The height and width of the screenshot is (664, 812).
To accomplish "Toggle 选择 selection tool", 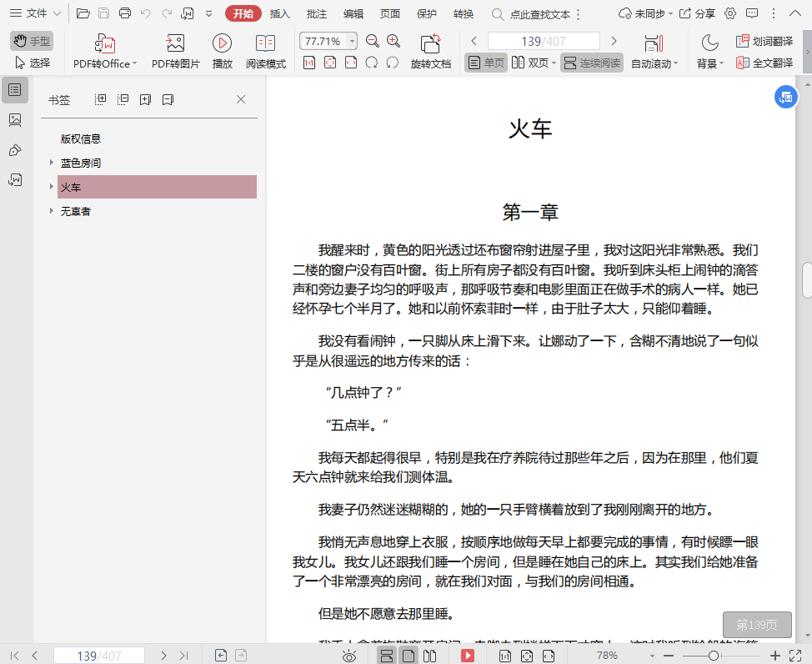I will 32,63.
